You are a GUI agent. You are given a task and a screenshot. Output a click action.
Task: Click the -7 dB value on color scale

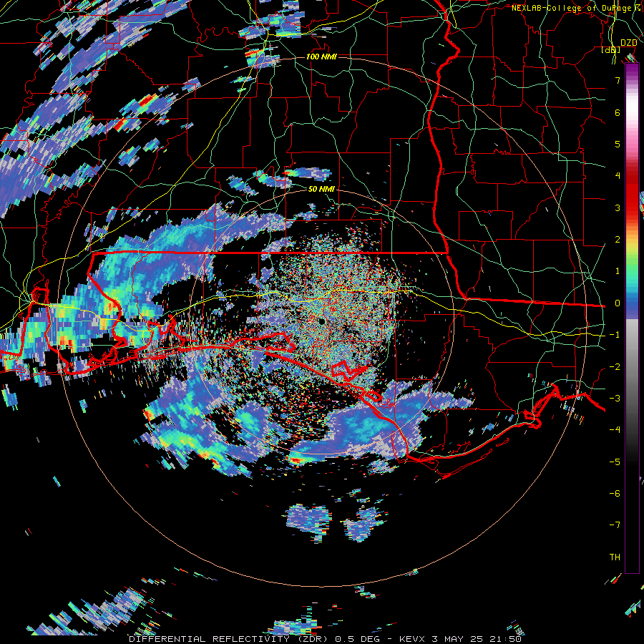[x=615, y=525]
